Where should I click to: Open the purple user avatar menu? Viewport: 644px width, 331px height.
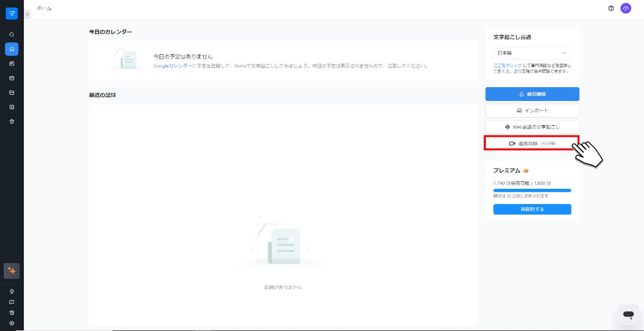626,8
